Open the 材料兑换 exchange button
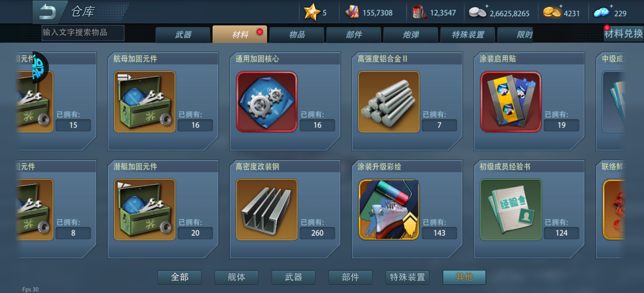644x293 pixels. [x=623, y=34]
